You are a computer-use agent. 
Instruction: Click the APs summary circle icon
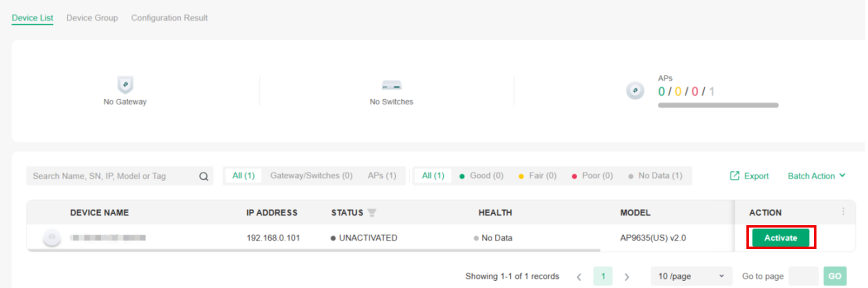(x=635, y=91)
